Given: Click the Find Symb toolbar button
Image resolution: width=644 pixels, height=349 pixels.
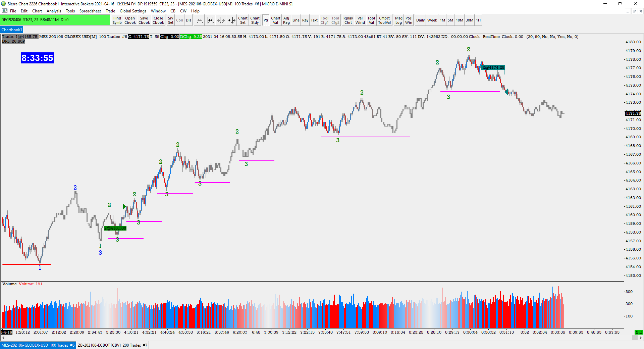Looking at the screenshot, I should tap(117, 20).
